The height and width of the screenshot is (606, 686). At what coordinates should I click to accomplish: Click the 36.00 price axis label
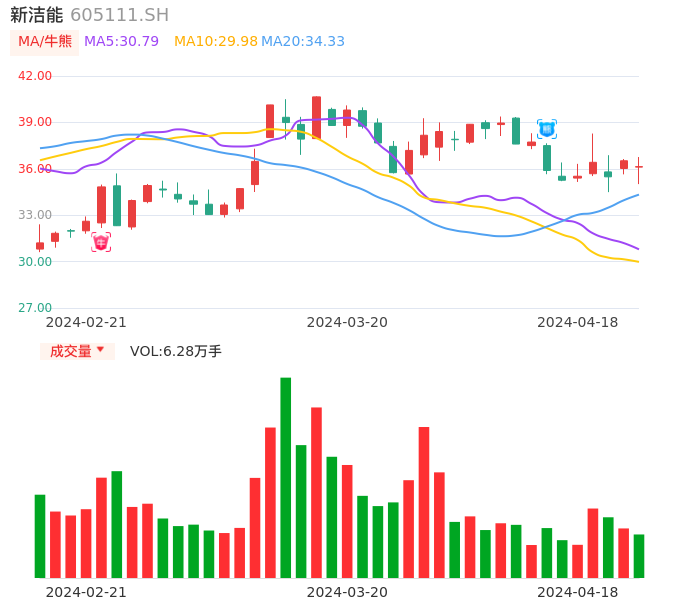35,169
